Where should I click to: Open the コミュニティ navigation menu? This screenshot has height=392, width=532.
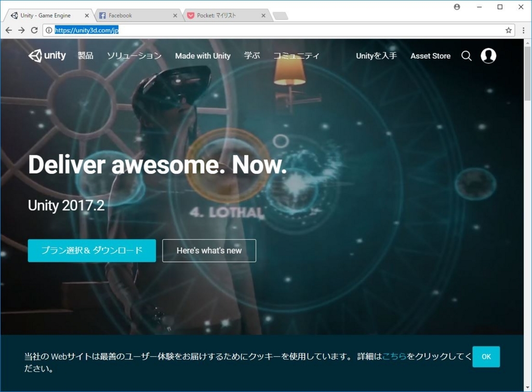[297, 56]
